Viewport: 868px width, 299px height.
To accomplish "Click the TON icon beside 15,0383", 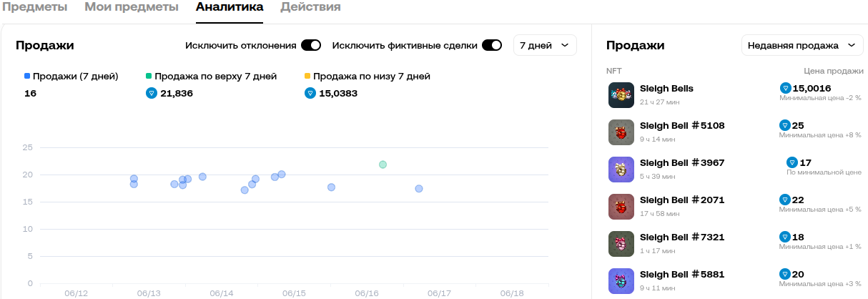I will pos(310,93).
